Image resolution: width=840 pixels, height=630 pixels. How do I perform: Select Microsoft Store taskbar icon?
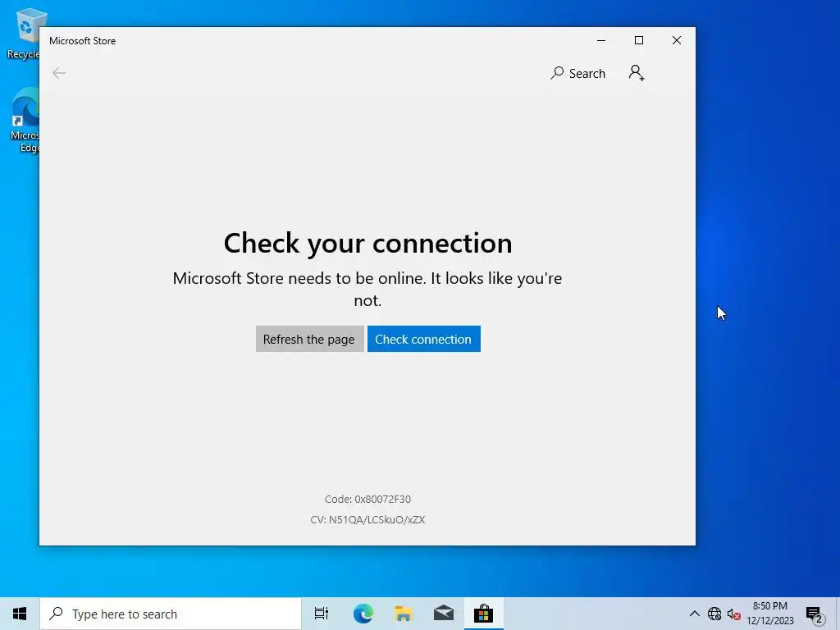coord(483,614)
